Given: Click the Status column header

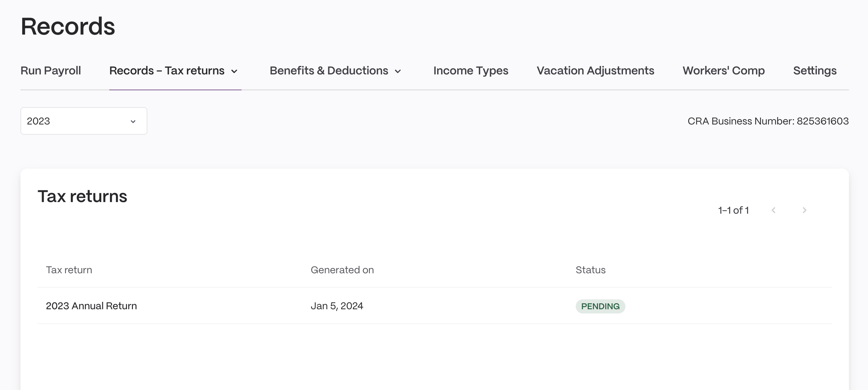Looking at the screenshot, I should [x=591, y=270].
